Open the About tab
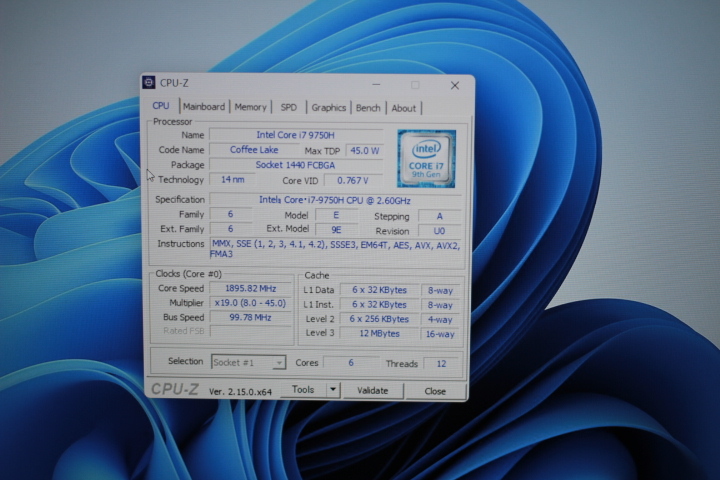Image resolution: width=720 pixels, height=480 pixels. pyautogui.click(x=404, y=109)
